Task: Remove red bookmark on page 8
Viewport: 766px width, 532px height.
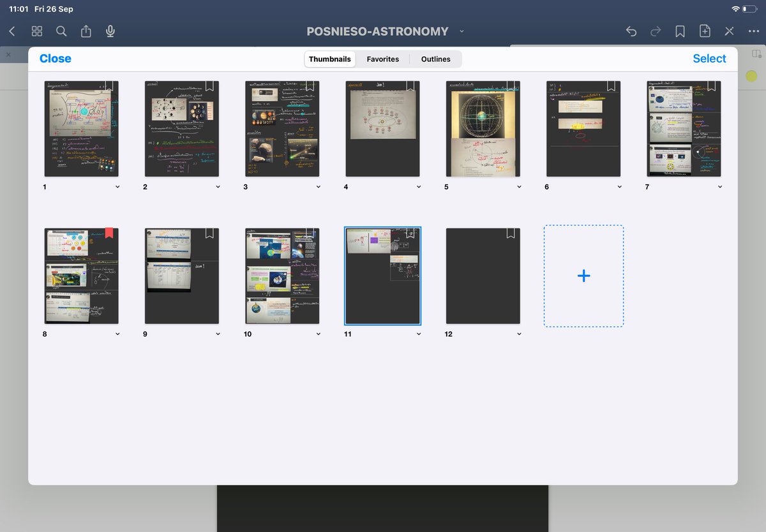Action: coord(109,233)
